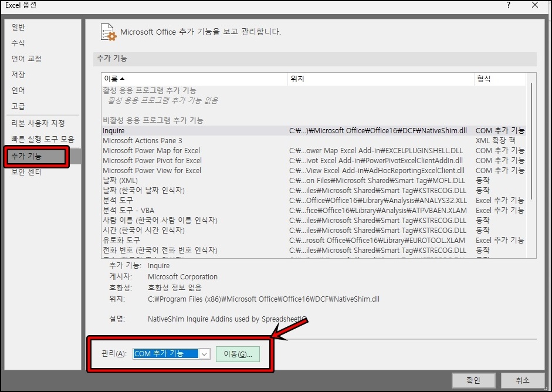The width and height of the screenshot is (552, 392).
Task: Select 언어 교정 in the sidebar
Action: (x=26, y=59)
